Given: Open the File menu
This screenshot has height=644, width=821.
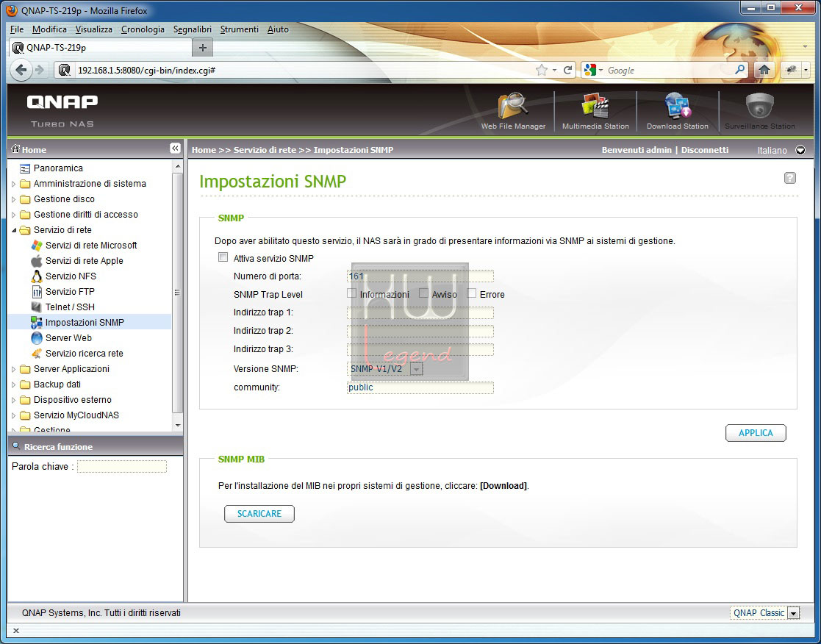Looking at the screenshot, I should (x=17, y=29).
